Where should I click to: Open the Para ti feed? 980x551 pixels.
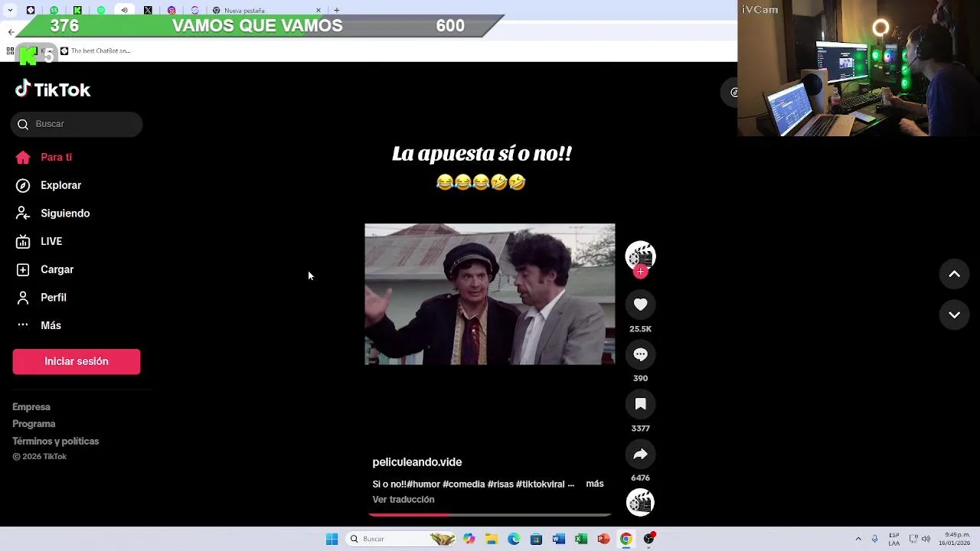(x=44, y=157)
